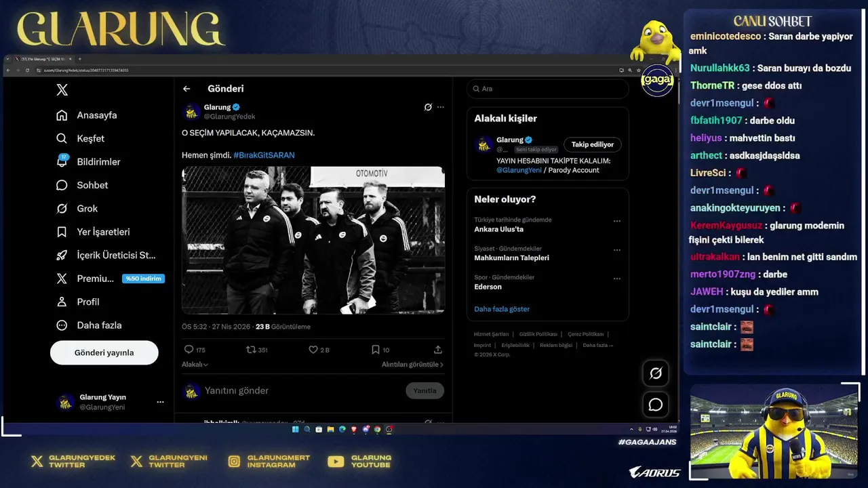The image size is (868, 488).
Task: Open Çerez Politikası footer link
Action: pyautogui.click(x=586, y=334)
